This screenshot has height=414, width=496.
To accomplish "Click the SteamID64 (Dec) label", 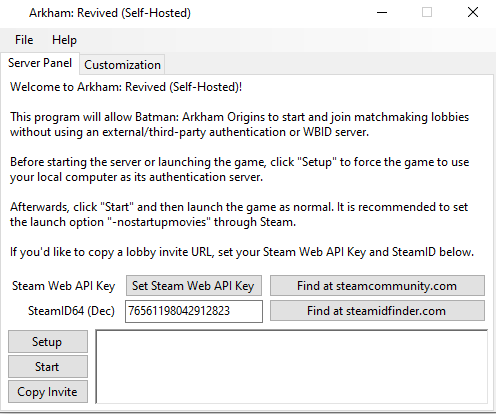I will point(71,311).
